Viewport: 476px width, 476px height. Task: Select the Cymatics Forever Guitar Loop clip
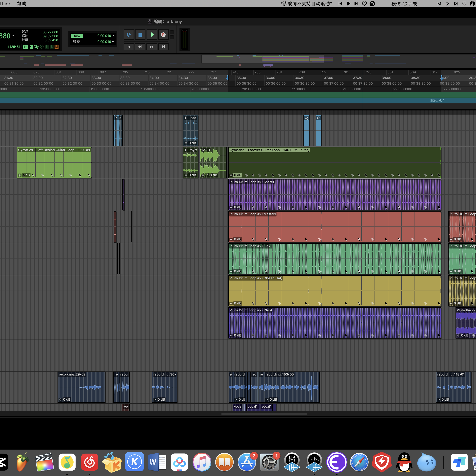coord(335,163)
